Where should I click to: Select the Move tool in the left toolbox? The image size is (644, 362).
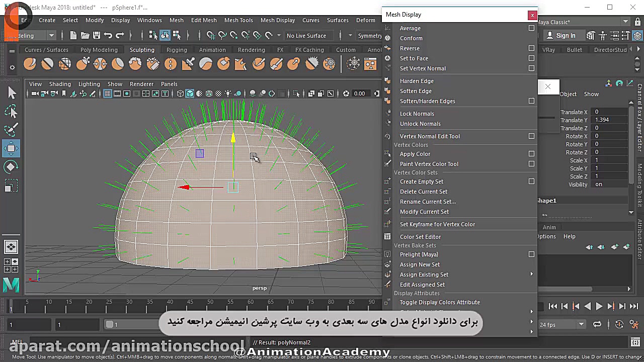[11, 148]
